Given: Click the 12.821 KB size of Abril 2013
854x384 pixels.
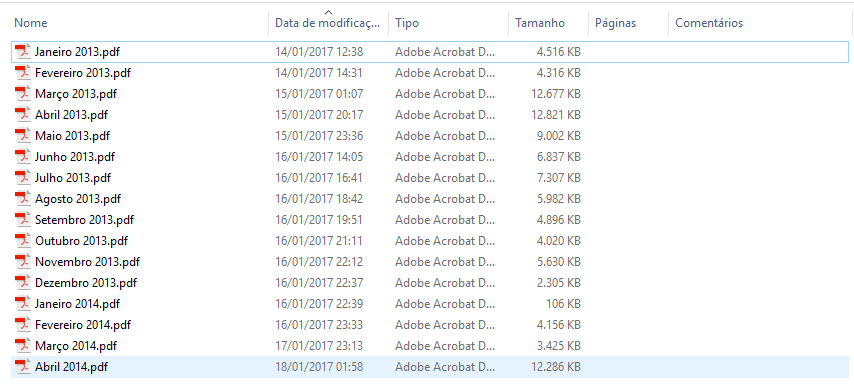Looking at the screenshot, I should pos(556,115).
